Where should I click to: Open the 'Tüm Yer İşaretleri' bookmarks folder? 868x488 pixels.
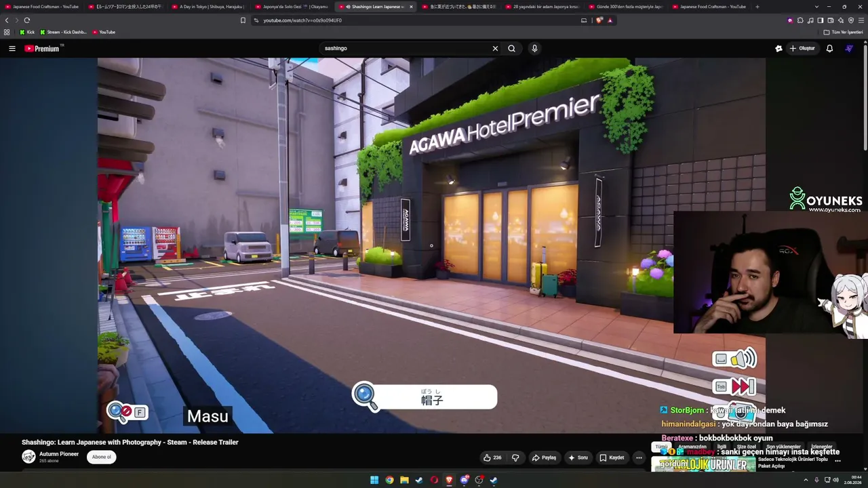coord(843,32)
